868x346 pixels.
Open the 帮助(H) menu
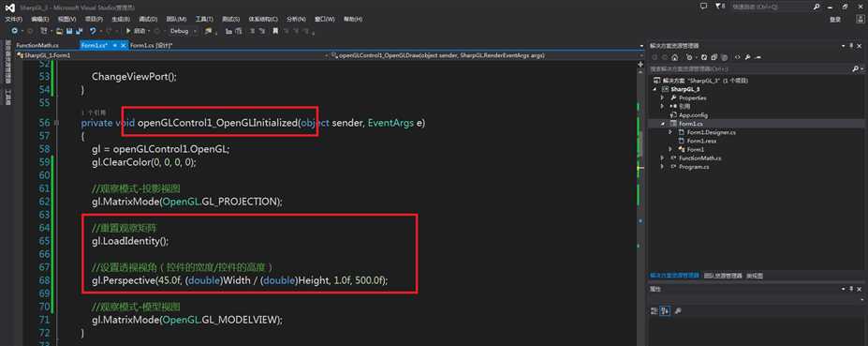pyautogui.click(x=353, y=19)
